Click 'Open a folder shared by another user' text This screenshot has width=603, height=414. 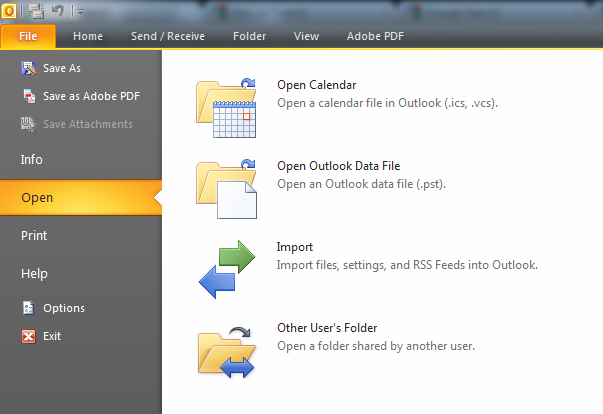pyautogui.click(x=376, y=346)
